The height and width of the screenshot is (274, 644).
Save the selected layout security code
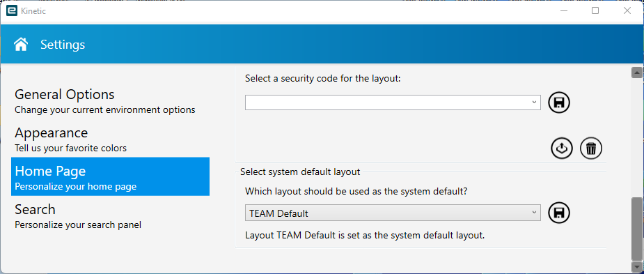[x=559, y=102]
